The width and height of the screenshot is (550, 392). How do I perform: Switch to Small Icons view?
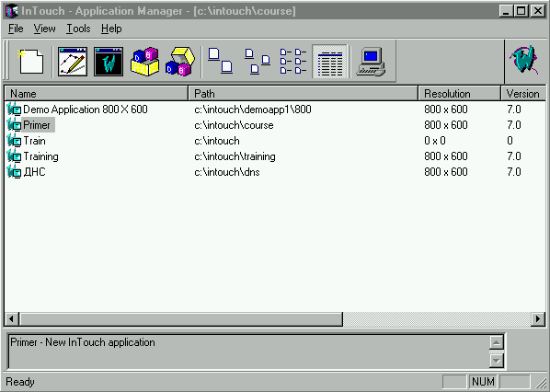[x=258, y=61]
